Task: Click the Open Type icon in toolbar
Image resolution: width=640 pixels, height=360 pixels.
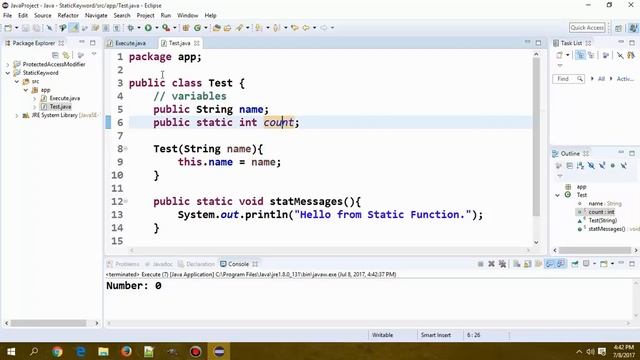Action: pyautogui.click(x=217, y=28)
